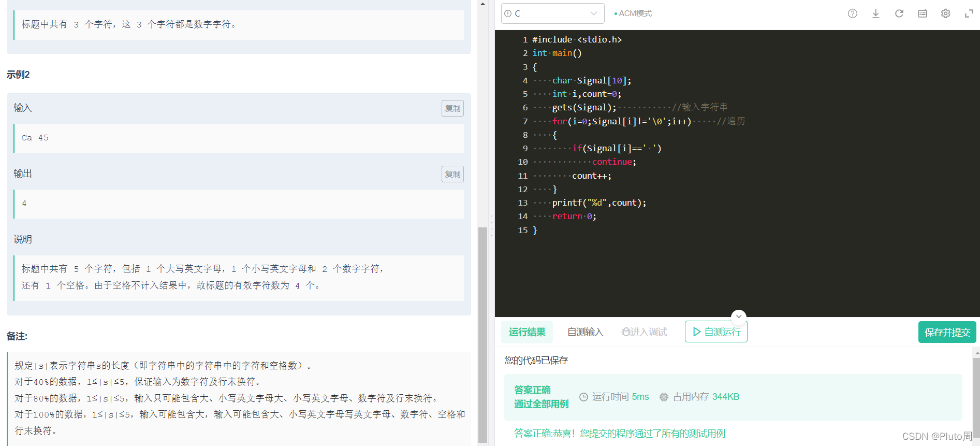Screen dimensions: 980x446
Task: Click line number 10 in gutter
Action: pyautogui.click(x=522, y=162)
